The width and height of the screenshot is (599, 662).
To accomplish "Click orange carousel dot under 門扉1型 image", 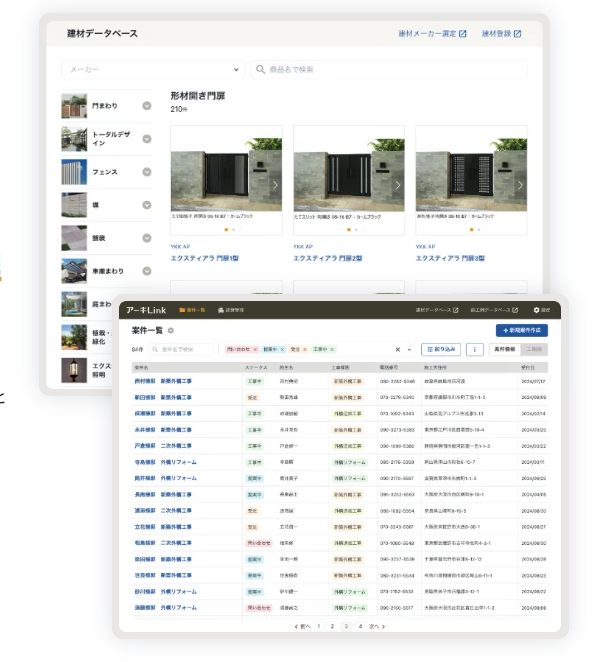I will point(226,230).
